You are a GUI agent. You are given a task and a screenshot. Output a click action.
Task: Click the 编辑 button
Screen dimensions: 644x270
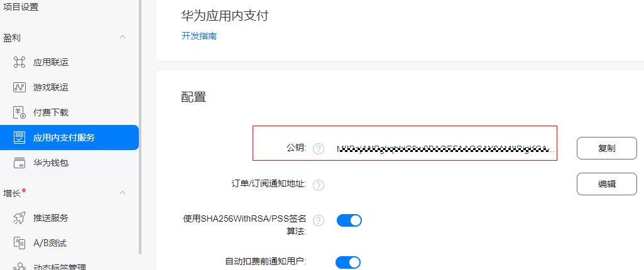pyautogui.click(x=607, y=184)
